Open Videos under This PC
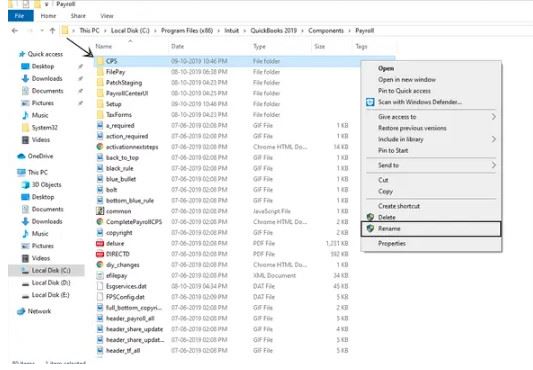The width and height of the screenshot is (533, 370). coord(41,258)
